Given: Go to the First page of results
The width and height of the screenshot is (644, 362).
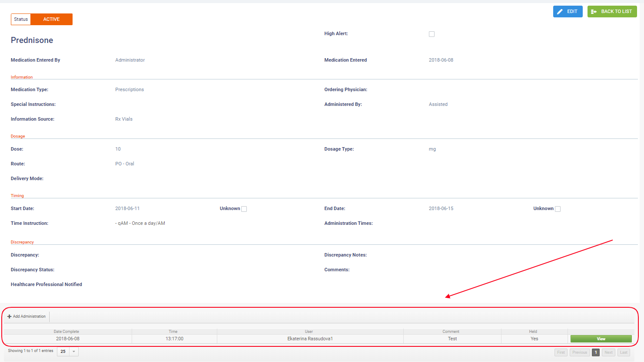Looking at the screenshot, I should point(561,352).
